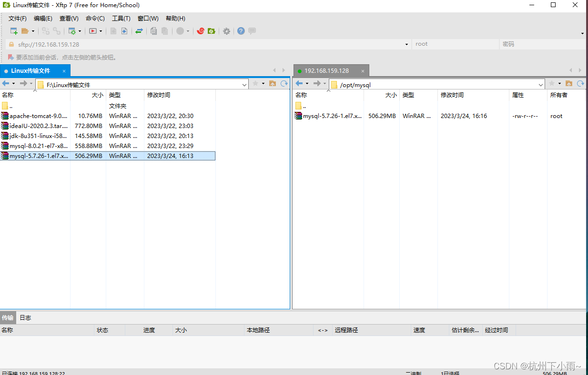588x375 pixels.
Task: Open the 命令(C) menu
Action: 95,19
